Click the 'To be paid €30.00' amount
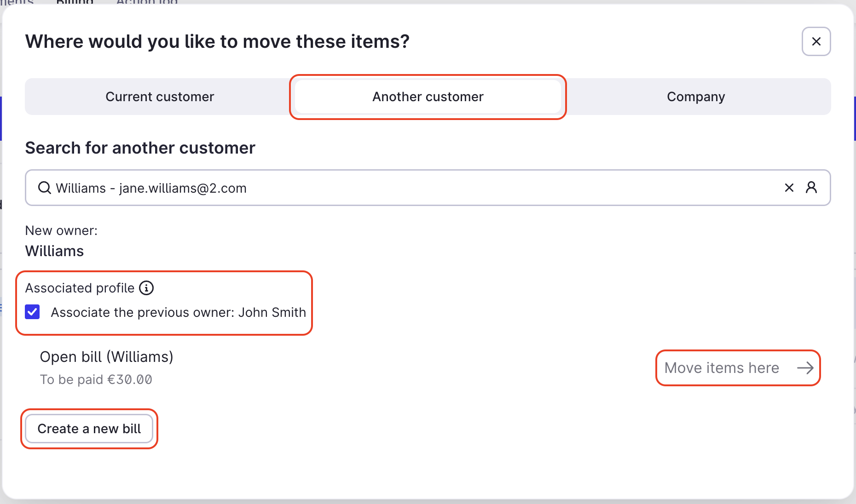 point(96,379)
